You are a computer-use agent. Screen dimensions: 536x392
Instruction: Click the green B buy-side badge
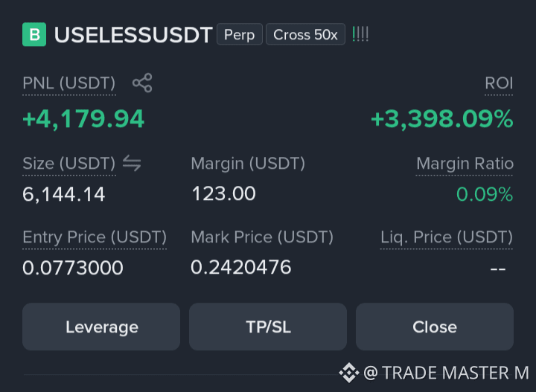pos(34,34)
